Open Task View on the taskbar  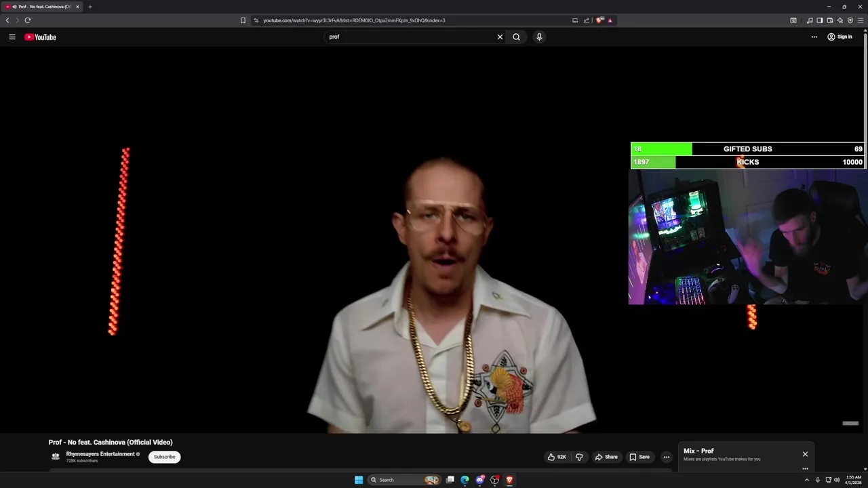click(450, 480)
